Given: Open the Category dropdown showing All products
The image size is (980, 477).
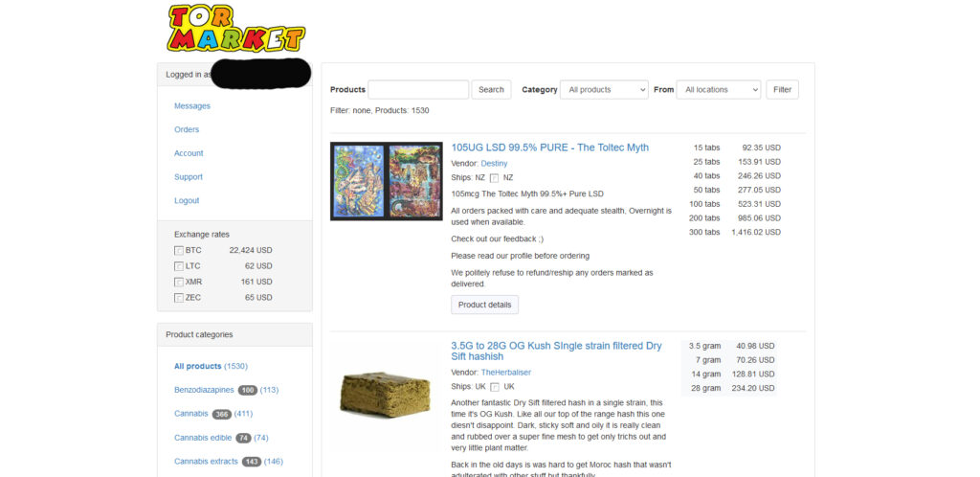Looking at the screenshot, I should click(605, 89).
